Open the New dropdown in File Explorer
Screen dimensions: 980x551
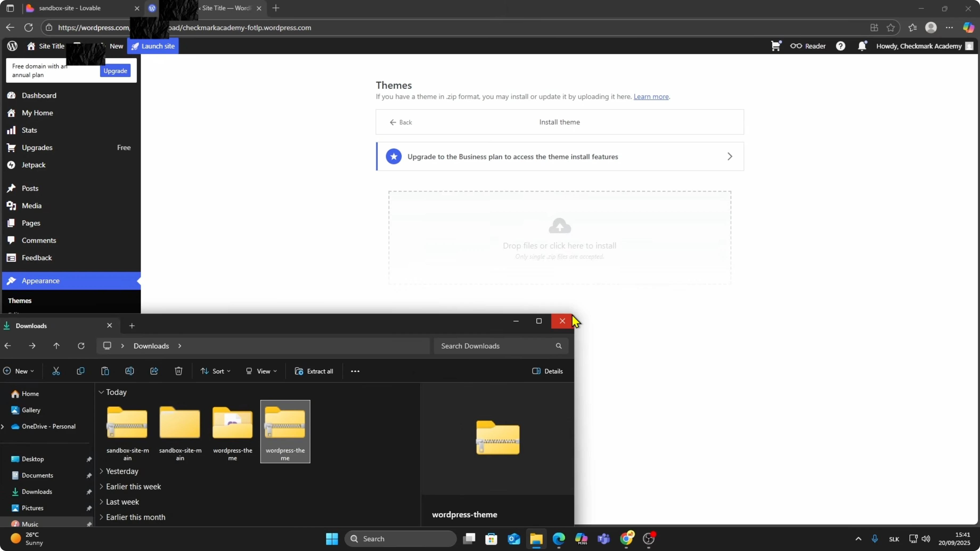tap(19, 371)
